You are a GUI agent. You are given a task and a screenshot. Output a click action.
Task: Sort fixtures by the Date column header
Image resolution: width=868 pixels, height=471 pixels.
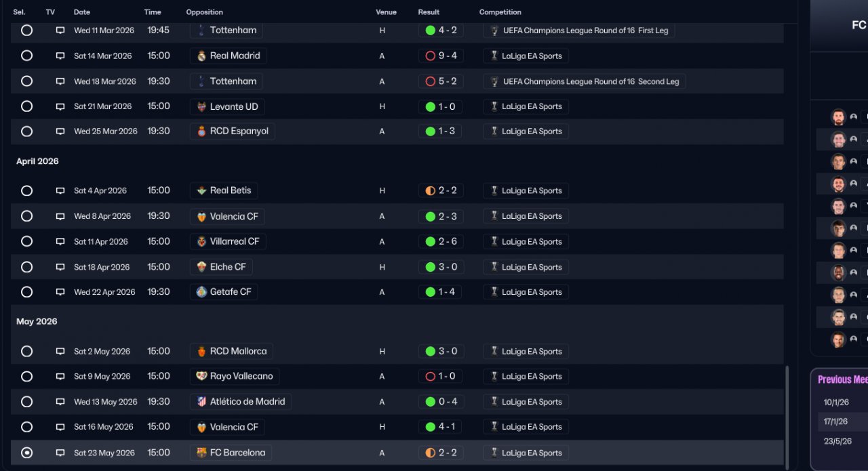coord(81,12)
